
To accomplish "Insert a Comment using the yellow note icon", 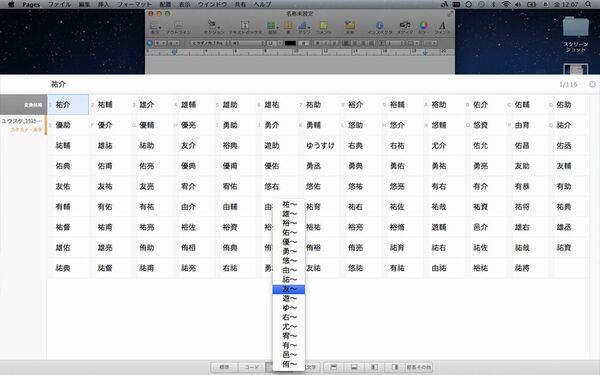I will [324, 27].
